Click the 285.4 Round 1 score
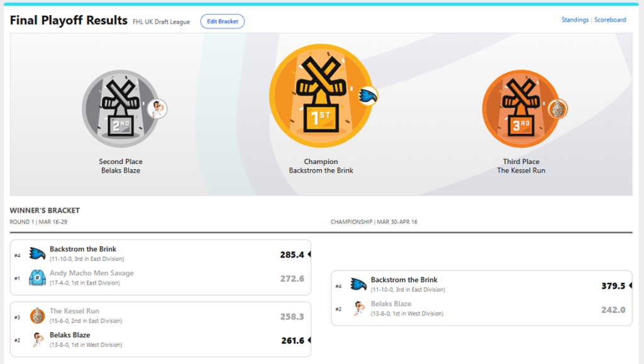Viewport: 644px width, 364px height. (x=292, y=255)
